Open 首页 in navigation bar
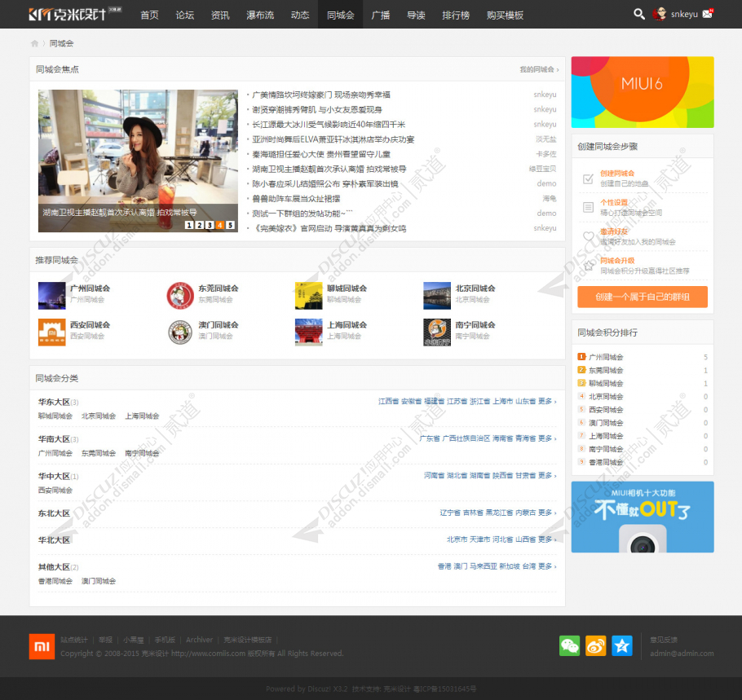This screenshot has height=700, width=742. pyautogui.click(x=149, y=15)
